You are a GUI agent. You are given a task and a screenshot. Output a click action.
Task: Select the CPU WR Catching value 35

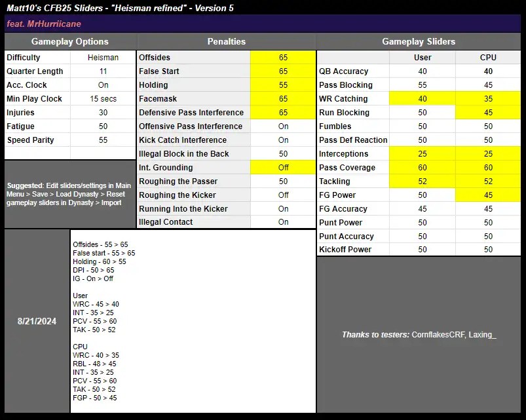(488, 99)
